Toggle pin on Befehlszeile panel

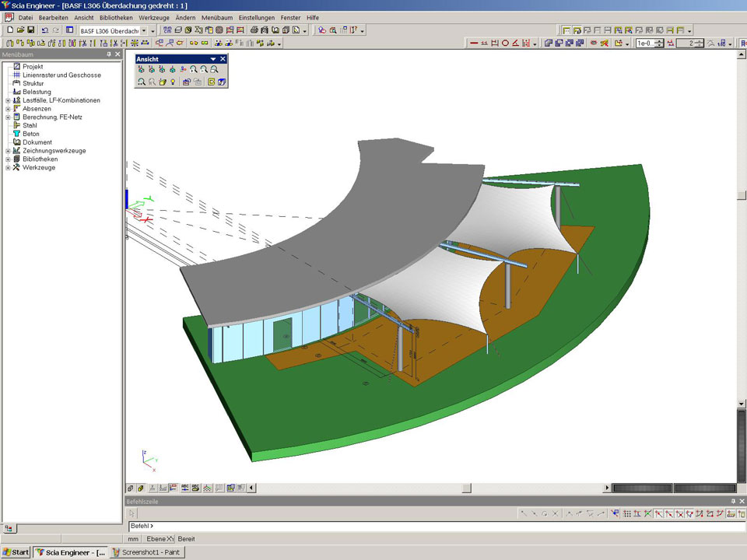point(732,502)
